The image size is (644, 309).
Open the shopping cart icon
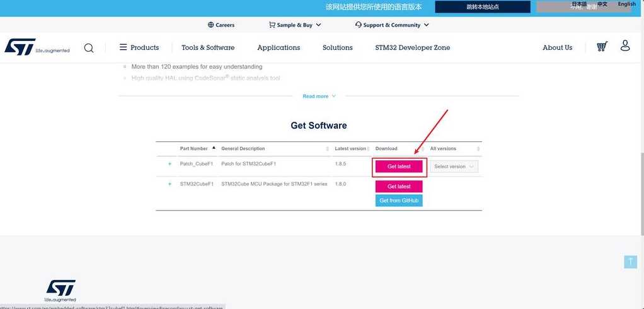coord(602,47)
